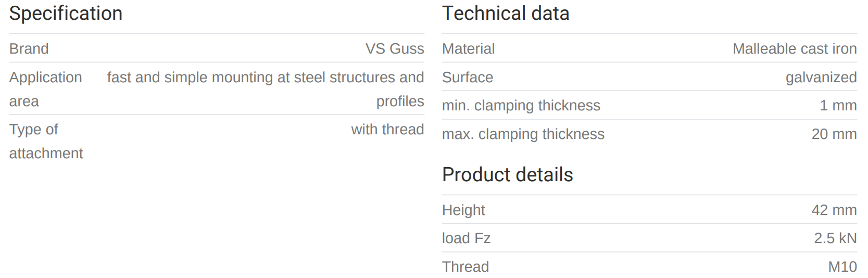The width and height of the screenshot is (868, 278).
Task: Select the Type of attachment label
Action: [x=46, y=141]
